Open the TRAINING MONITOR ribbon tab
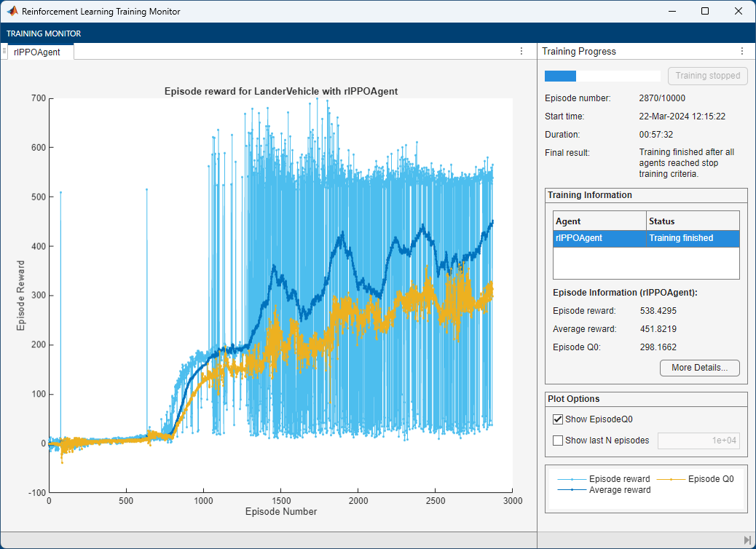Viewport: 756px width, 549px height. (x=44, y=33)
